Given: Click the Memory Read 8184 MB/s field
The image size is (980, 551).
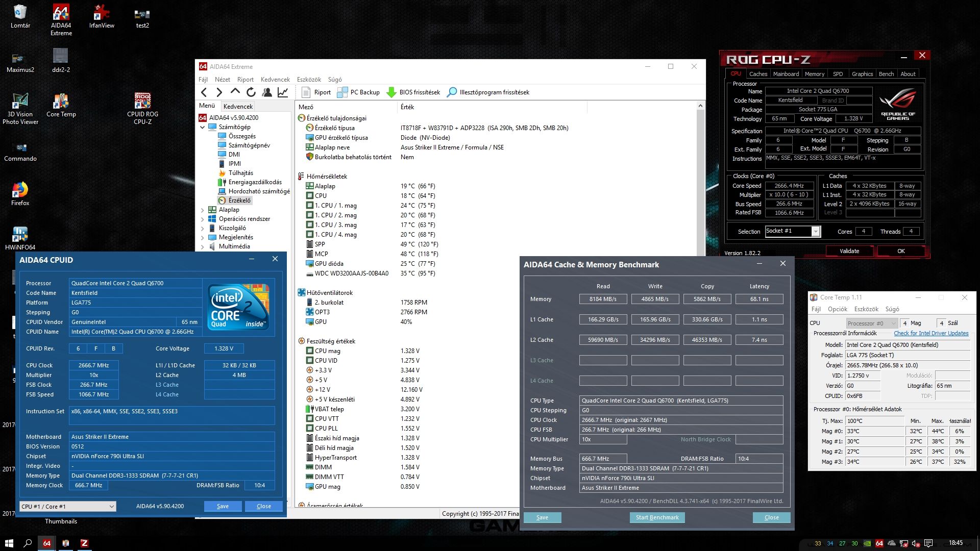Looking at the screenshot, I should tap(603, 299).
